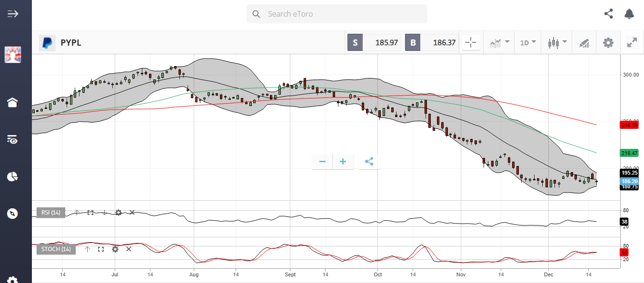This screenshot has height=283, width=644.
Task: Toggle the crosshair cursor tool
Action: coord(471,43)
